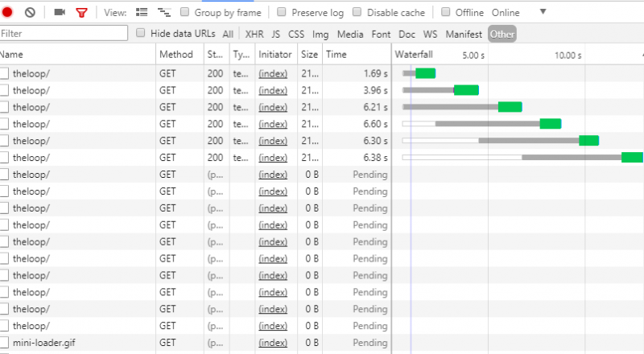This screenshot has height=354, width=644.
Task: Sort by the Method column header
Action: (x=180, y=54)
